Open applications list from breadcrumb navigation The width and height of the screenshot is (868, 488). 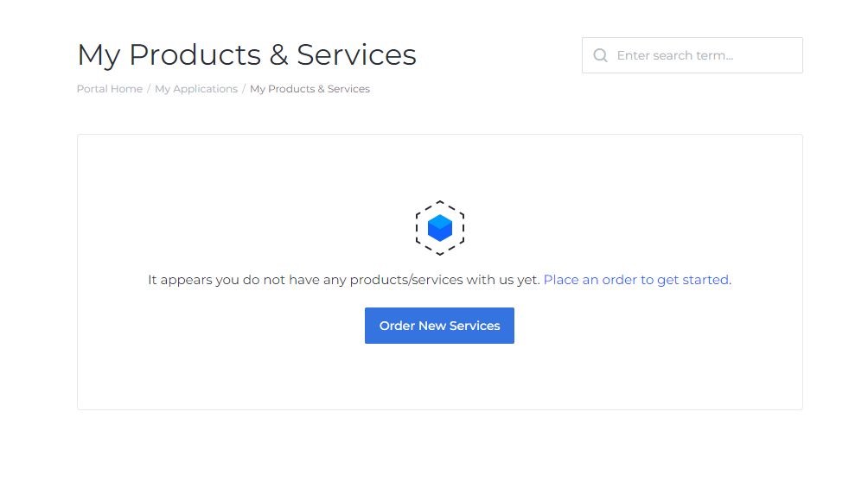196,89
